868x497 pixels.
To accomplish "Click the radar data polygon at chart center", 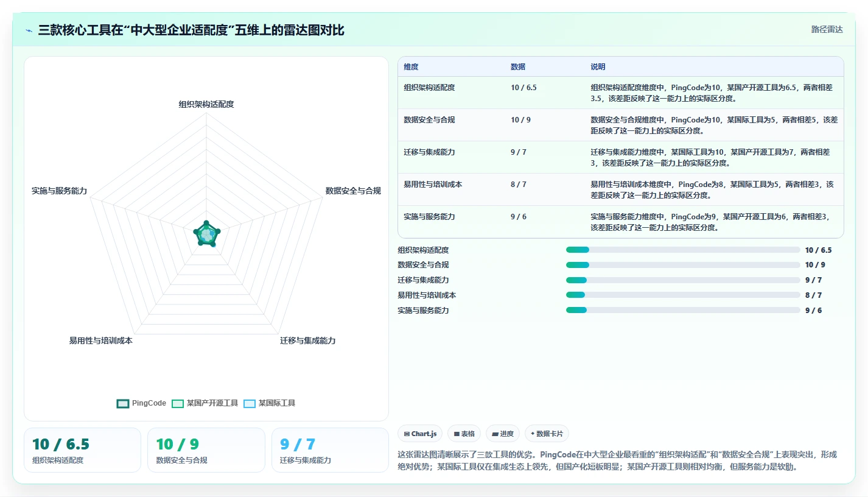I will coord(206,234).
